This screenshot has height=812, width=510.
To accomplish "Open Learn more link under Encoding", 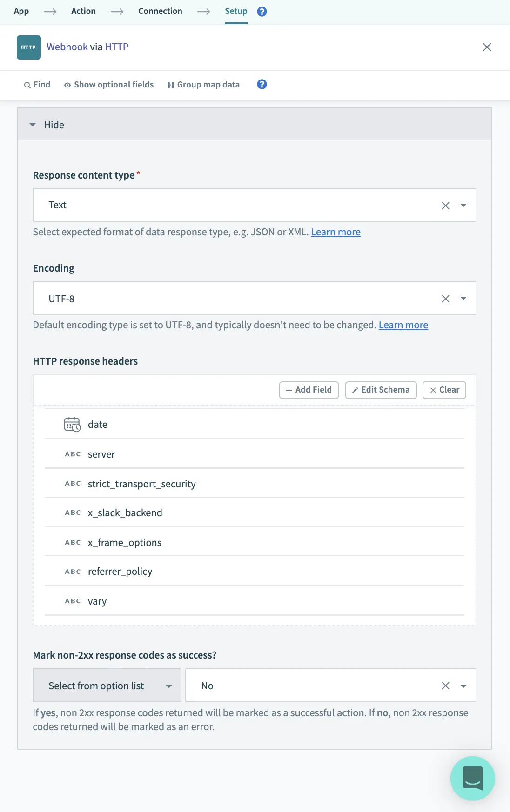I will (x=403, y=325).
